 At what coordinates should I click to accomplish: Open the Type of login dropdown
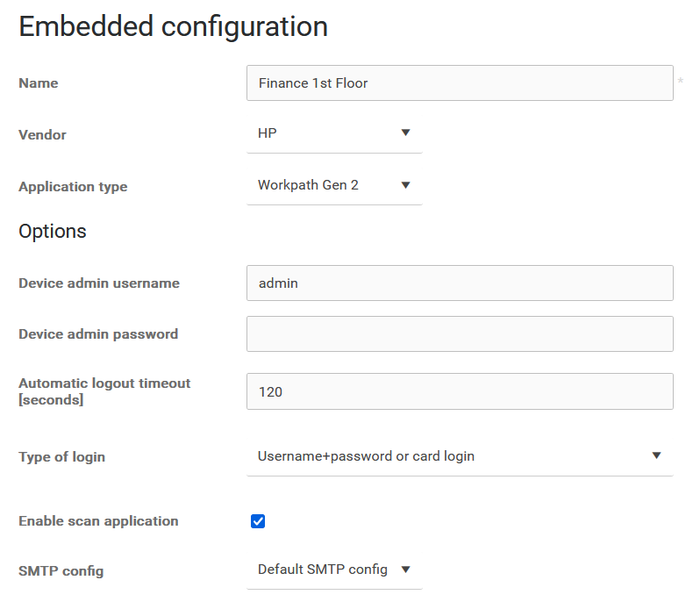coord(459,456)
